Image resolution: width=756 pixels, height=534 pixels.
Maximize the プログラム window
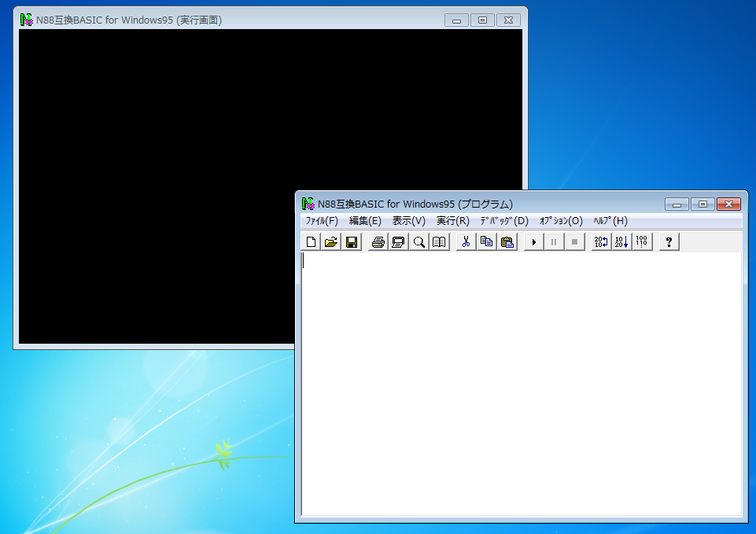[x=703, y=204]
